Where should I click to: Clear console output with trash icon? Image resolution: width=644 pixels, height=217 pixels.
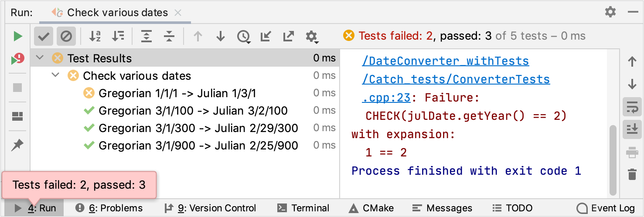click(x=632, y=175)
